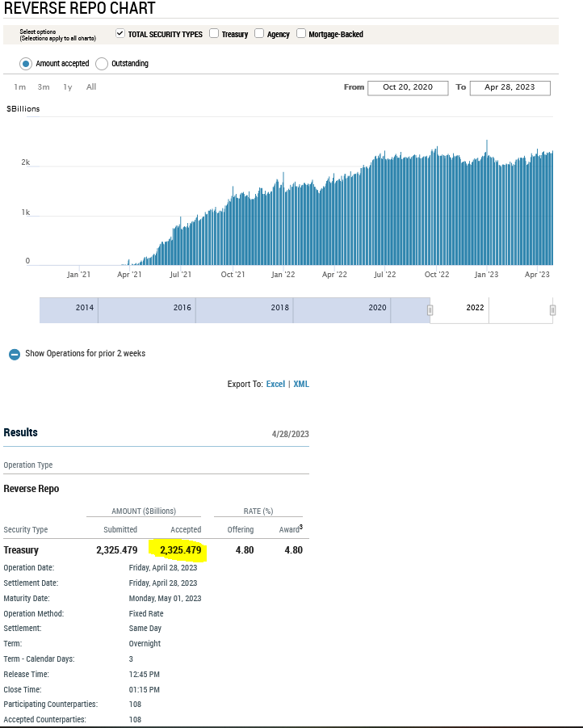Select the Amount accepted radio button
This screenshot has height=728, width=583.
[x=26, y=64]
